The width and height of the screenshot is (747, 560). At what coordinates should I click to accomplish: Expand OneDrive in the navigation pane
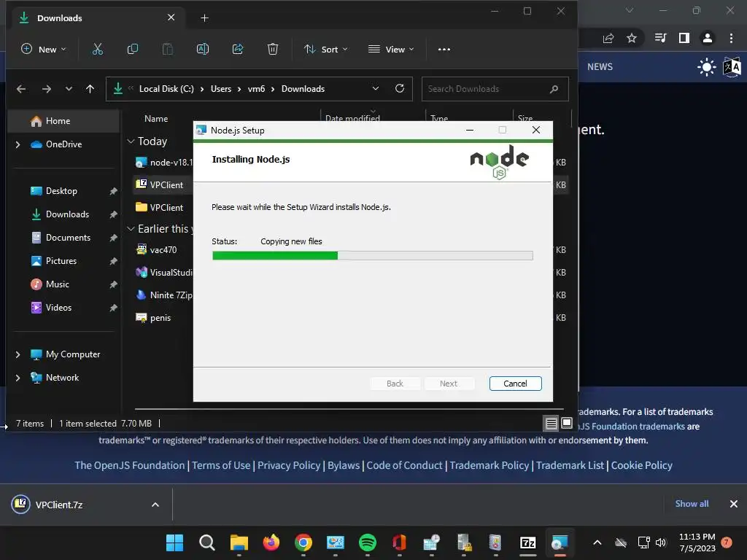[18, 144]
